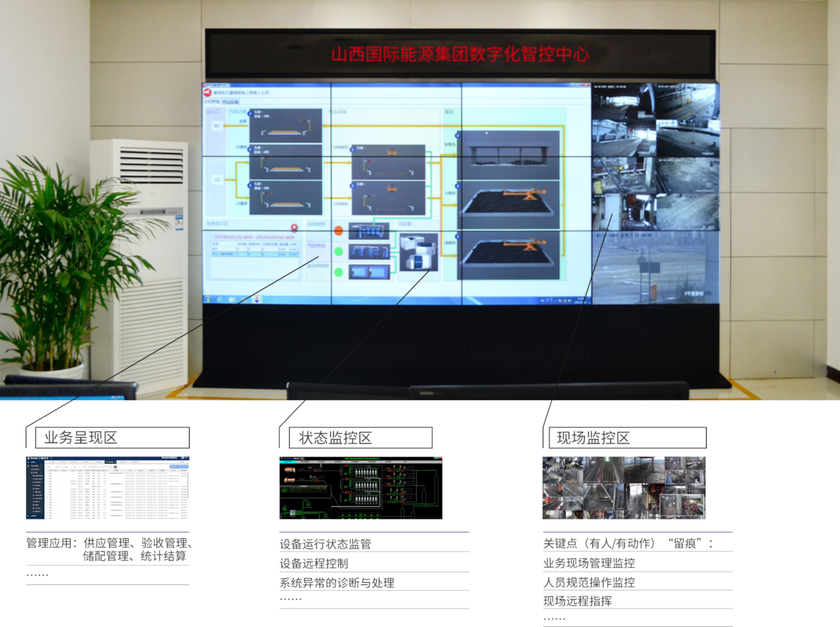Click the highlighted row in the info table
This screenshot has width=840, height=627.
tap(254, 254)
